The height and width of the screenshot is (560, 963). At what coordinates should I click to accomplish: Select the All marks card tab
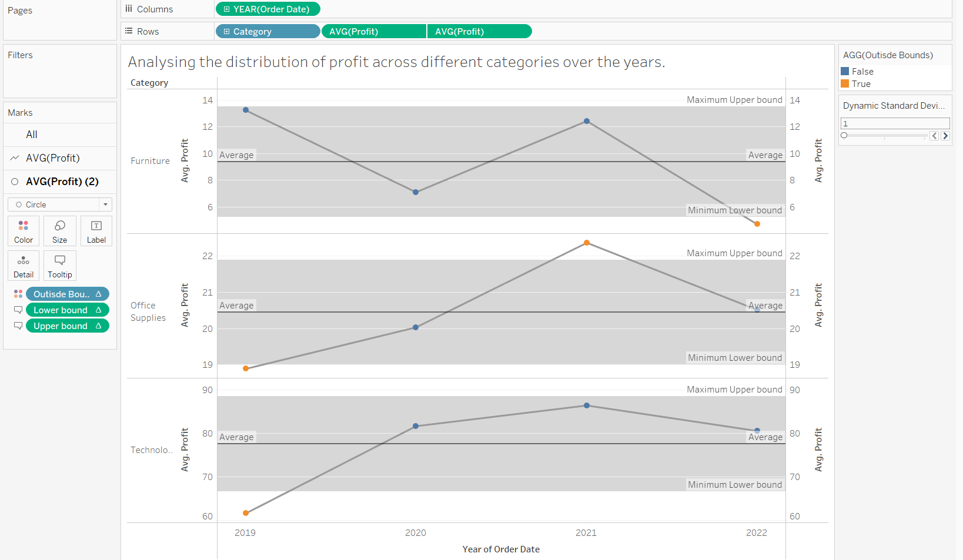click(x=32, y=135)
